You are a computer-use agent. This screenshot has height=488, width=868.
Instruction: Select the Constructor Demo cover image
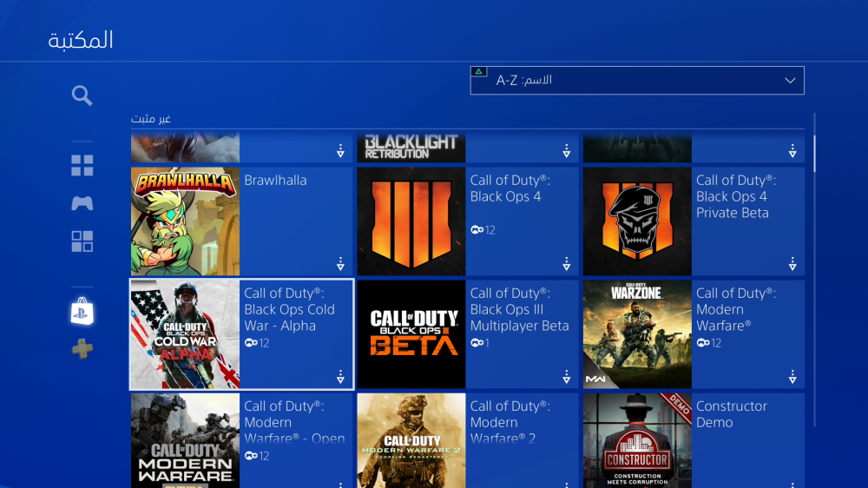[x=637, y=440]
